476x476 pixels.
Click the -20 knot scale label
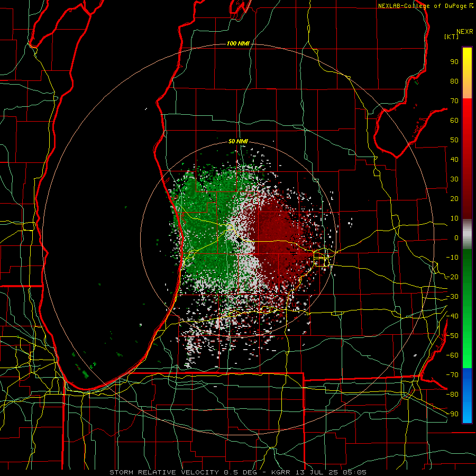[452, 277]
